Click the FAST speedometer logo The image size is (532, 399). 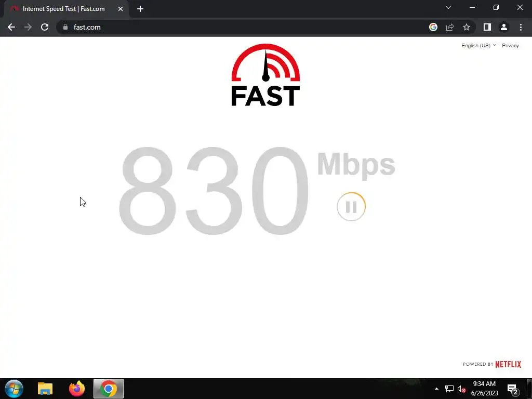[x=265, y=75]
